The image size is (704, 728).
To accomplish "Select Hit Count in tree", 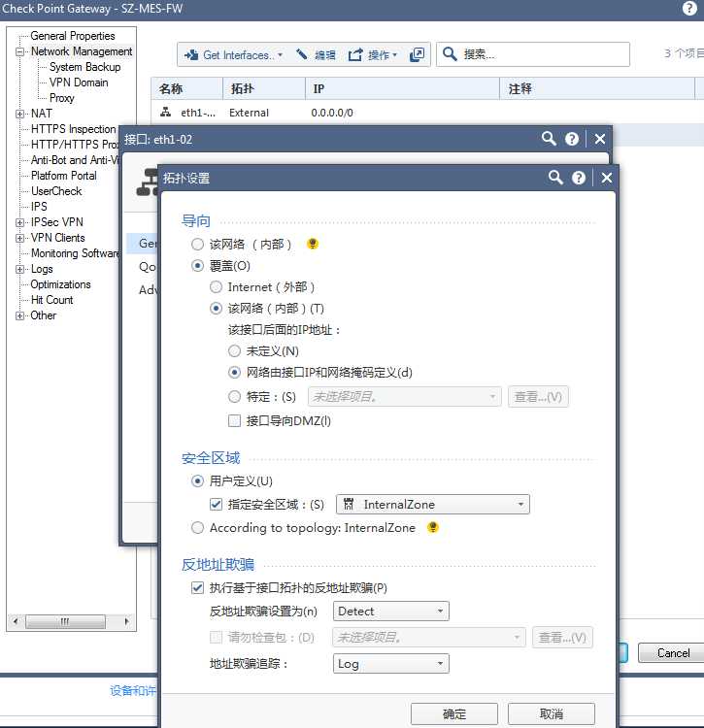I will pyautogui.click(x=52, y=300).
